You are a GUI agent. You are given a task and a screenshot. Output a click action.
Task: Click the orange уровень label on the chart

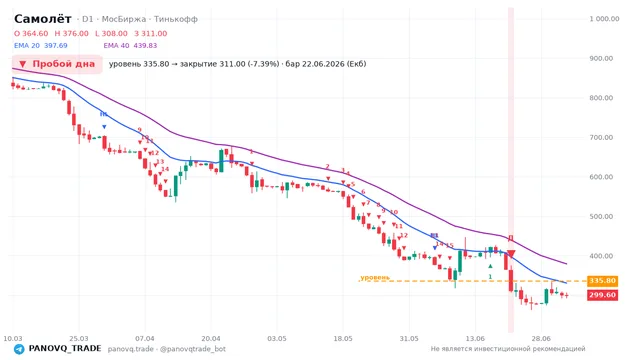tap(375, 278)
